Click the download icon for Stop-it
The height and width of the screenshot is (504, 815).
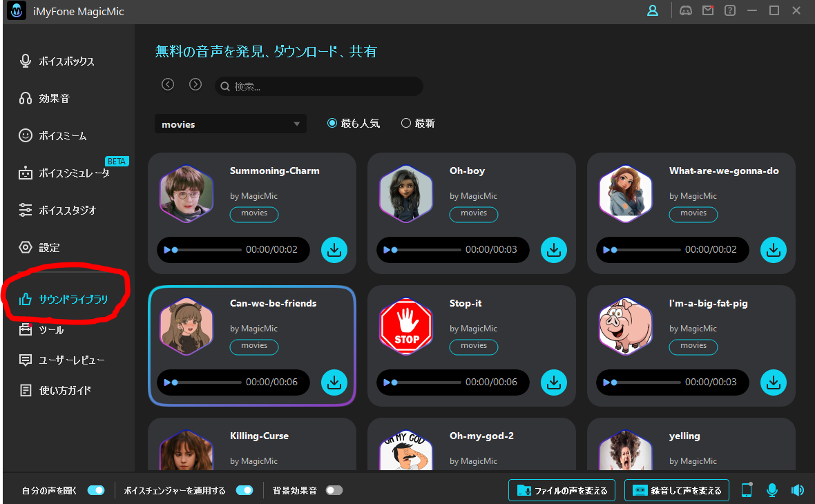pyautogui.click(x=554, y=382)
